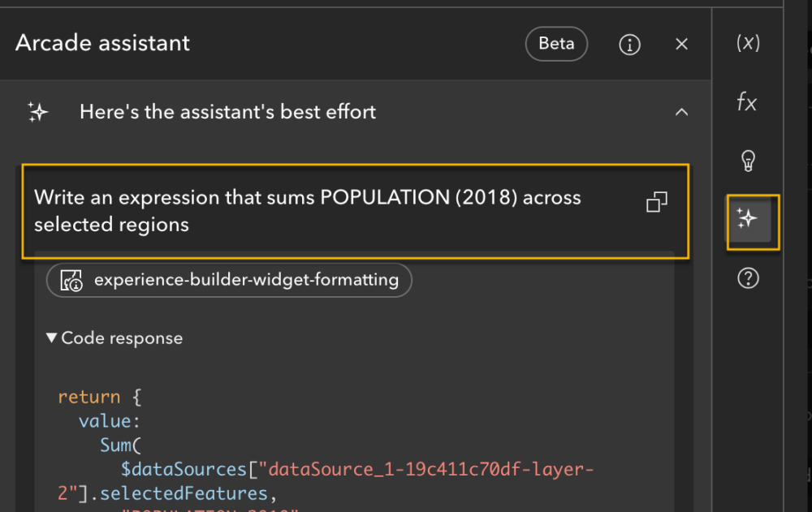Click the "Here's the assistant's best effort" heading
Image resolution: width=812 pixels, height=512 pixels.
tap(227, 112)
